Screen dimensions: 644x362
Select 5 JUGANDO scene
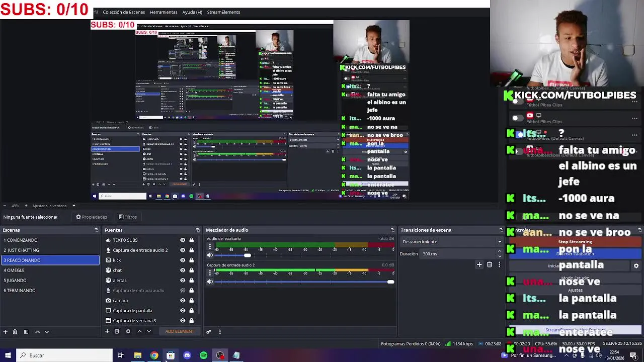[50, 281]
